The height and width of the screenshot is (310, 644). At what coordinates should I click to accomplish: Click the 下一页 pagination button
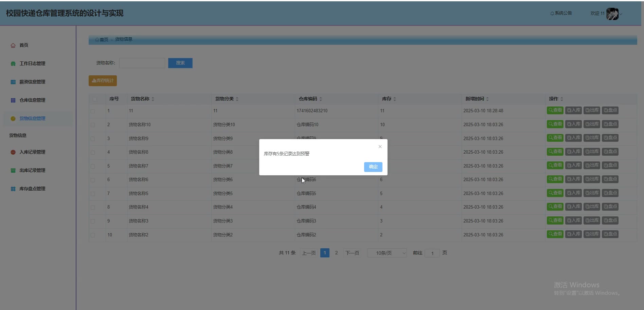point(352,253)
